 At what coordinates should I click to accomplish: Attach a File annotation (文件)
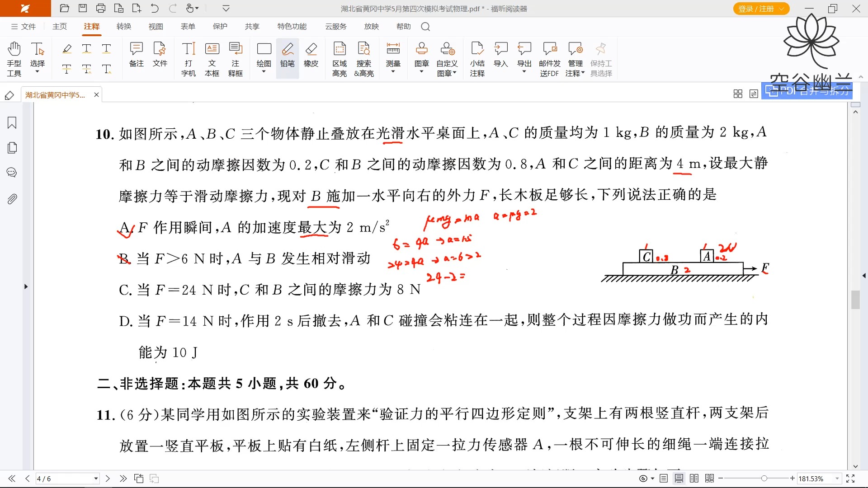click(x=160, y=54)
